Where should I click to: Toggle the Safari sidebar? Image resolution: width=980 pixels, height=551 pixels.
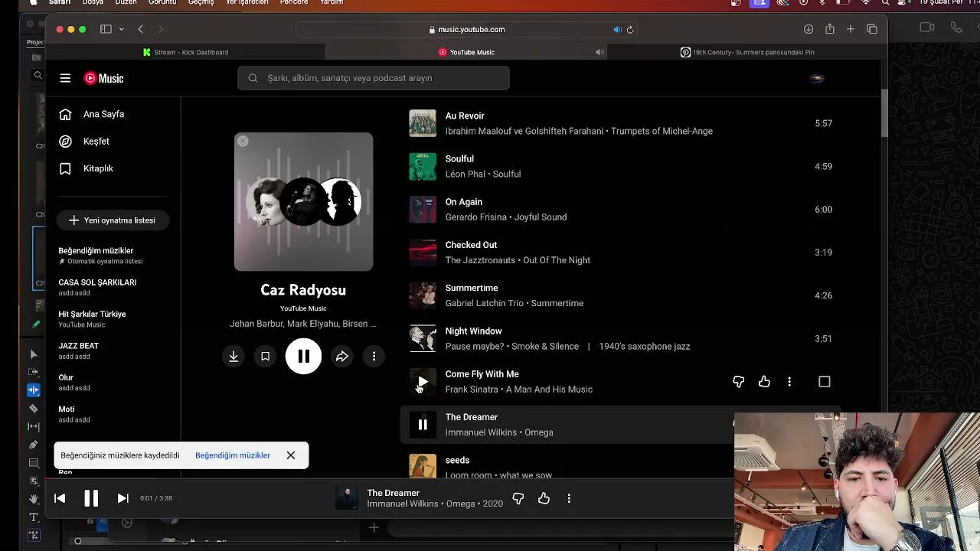pos(106,29)
